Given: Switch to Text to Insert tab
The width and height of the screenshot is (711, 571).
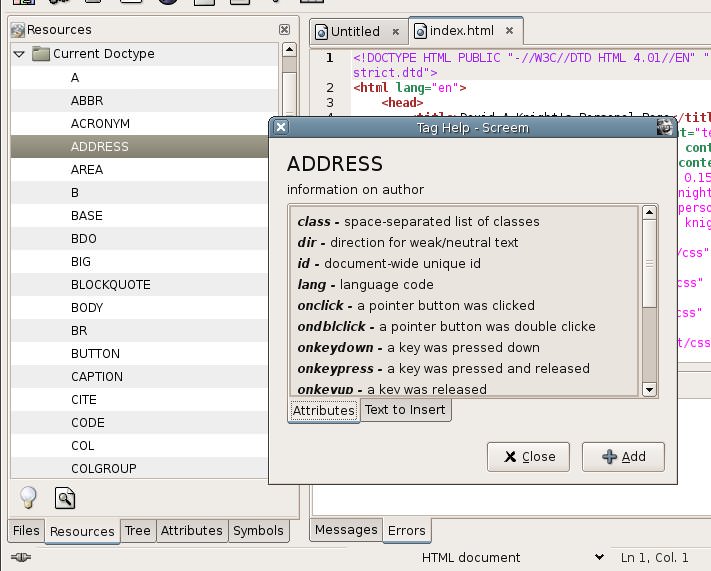Looking at the screenshot, I should tap(405, 410).
